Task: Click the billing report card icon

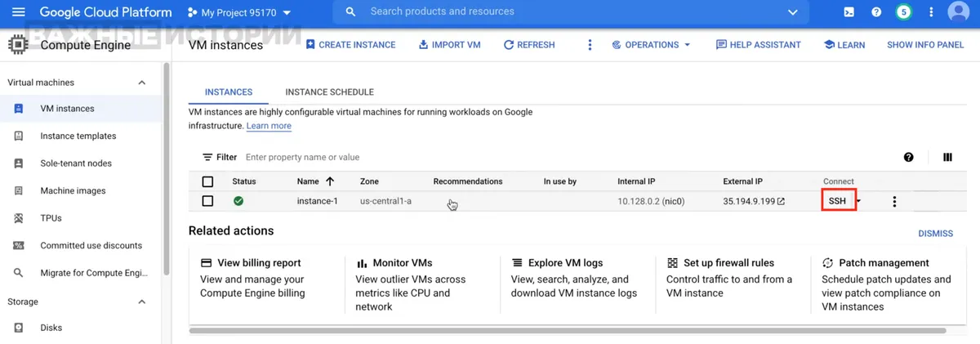Action: pyautogui.click(x=206, y=263)
